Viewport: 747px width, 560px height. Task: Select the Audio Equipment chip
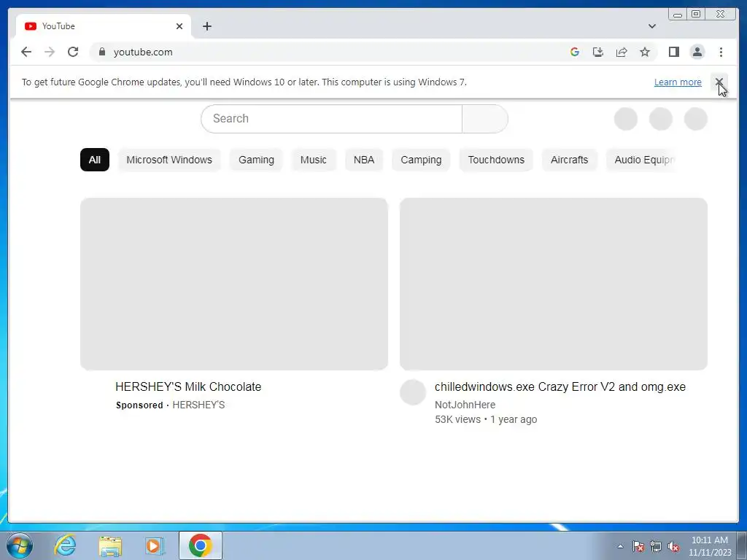(642, 160)
